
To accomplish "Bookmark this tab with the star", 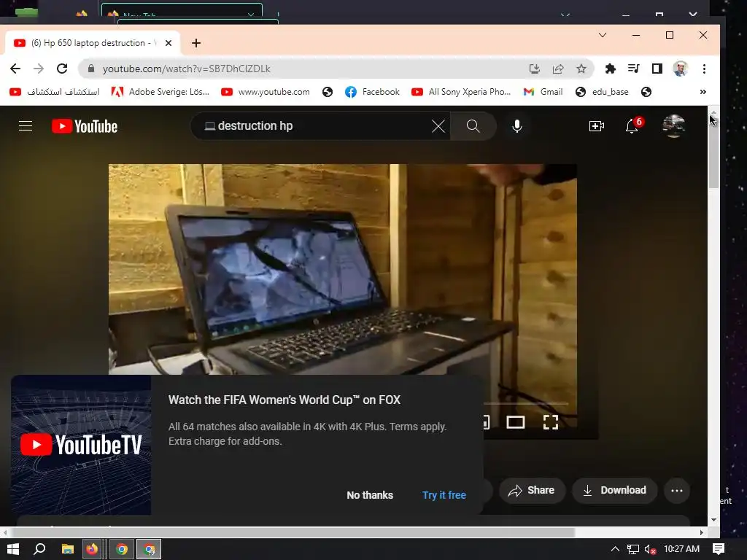I will (x=581, y=69).
